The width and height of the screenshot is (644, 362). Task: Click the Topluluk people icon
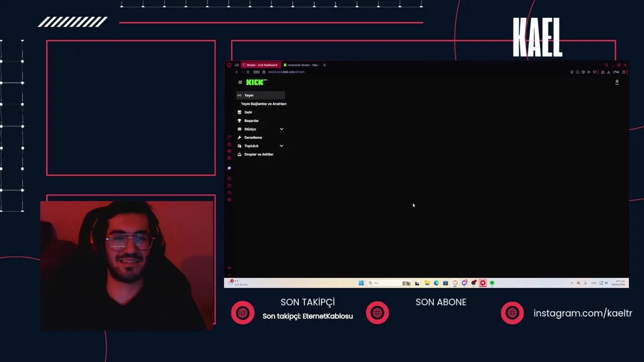point(239,146)
